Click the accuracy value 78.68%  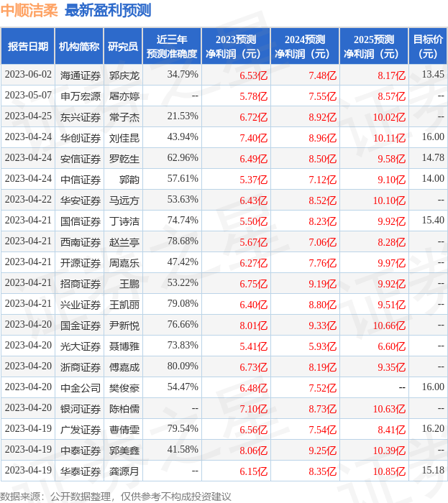tap(183, 241)
